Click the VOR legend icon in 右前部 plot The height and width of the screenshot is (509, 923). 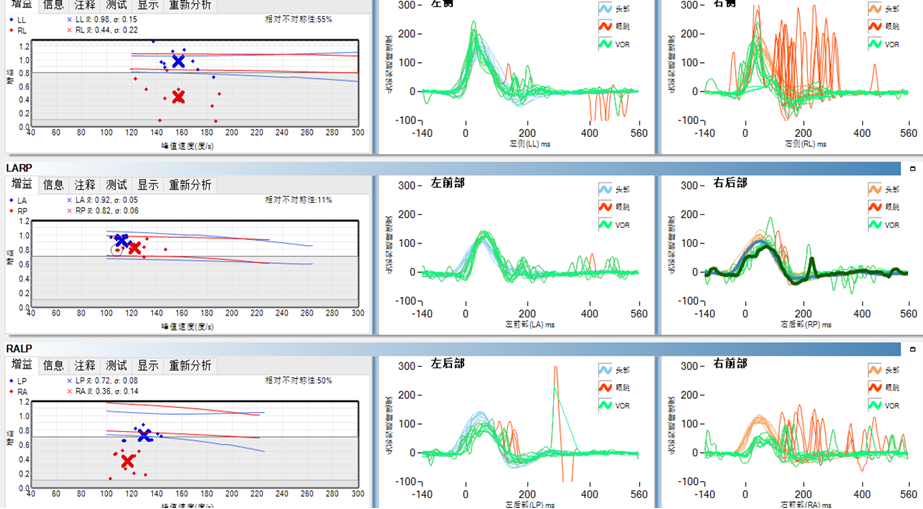pos(875,405)
